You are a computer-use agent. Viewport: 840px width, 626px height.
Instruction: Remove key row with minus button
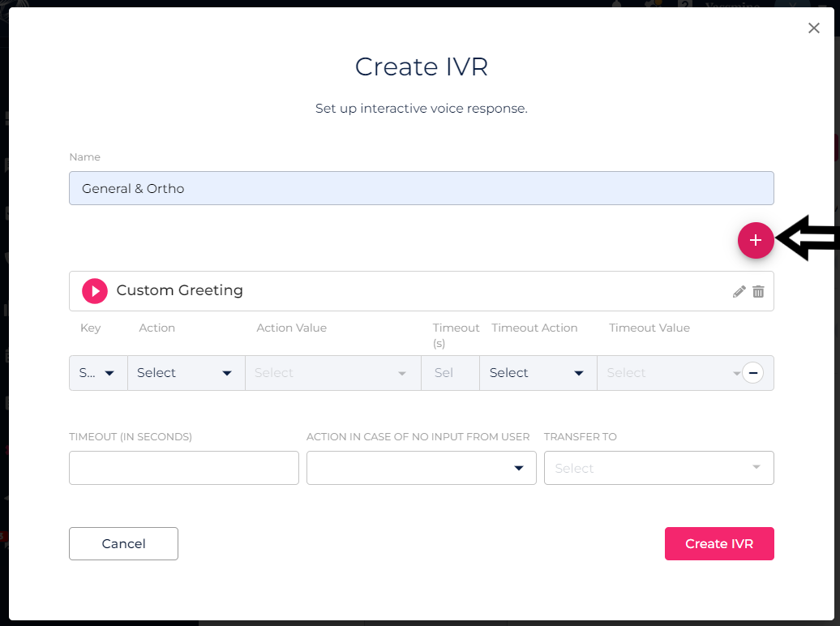(752, 373)
